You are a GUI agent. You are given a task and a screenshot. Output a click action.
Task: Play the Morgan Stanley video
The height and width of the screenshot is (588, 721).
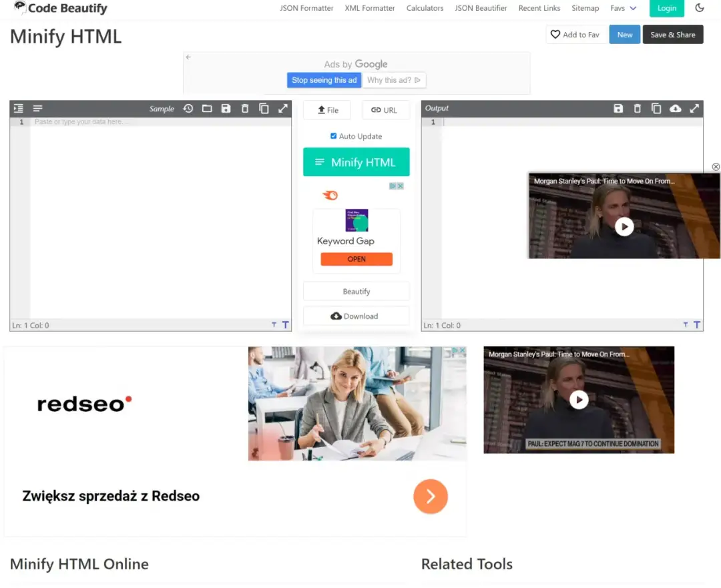pos(624,226)
